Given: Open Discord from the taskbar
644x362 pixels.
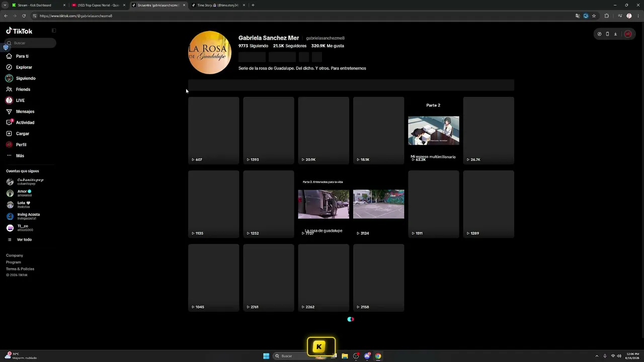Looking at the screenshot, I should 367,356.
